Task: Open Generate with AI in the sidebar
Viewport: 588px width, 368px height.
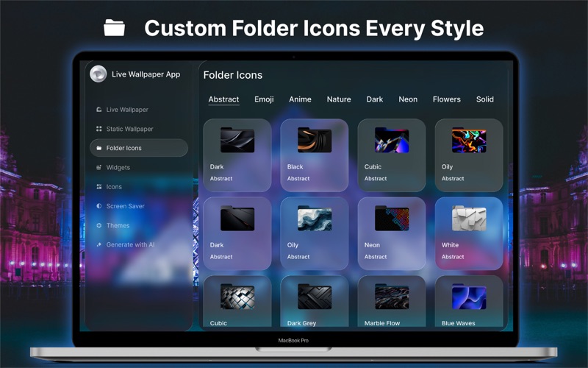Action: 126,244
